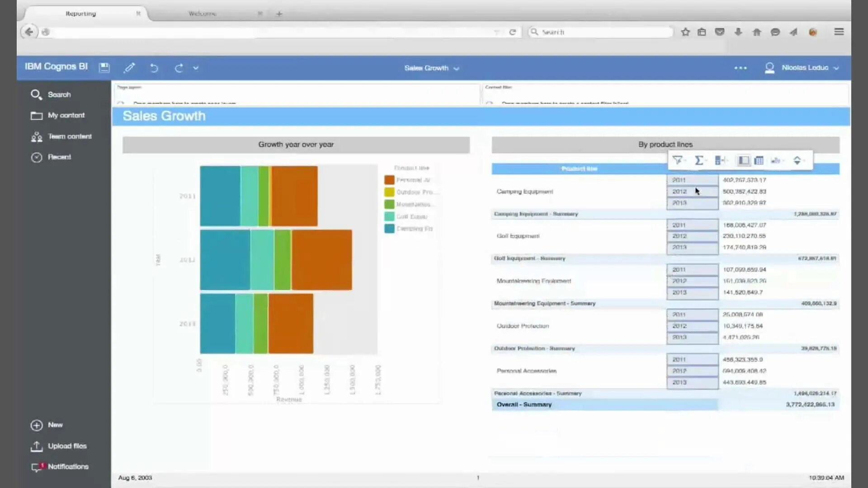Image resolution: width=868 pixels, height=488 pixels.
Task: Open My content in sidebar
Action: pyautogui.click(x=66, y=115)
